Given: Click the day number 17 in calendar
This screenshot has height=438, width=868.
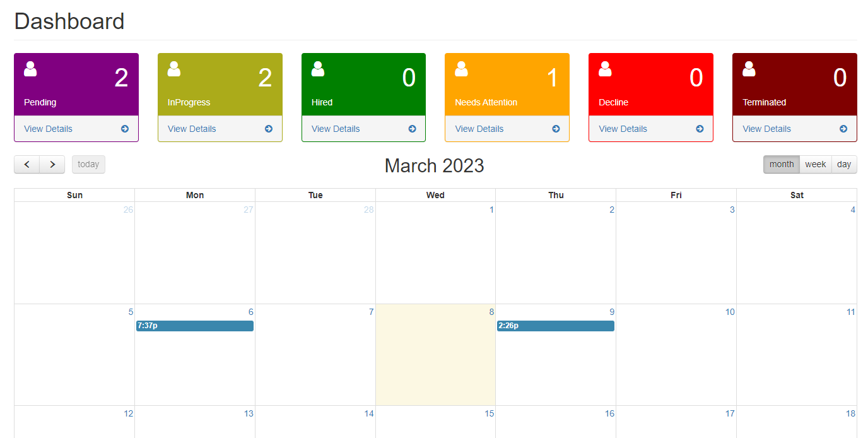Looking at the screenshot, I should click(730, 413).
